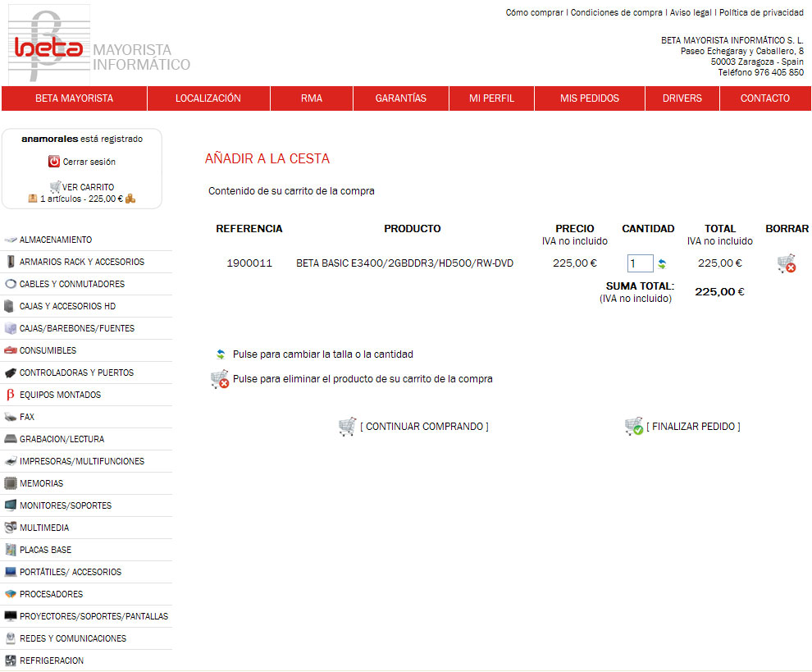812x672 pixels.
Task: Click the PORTÁTILES/ACCESORIOS laptop icon
Action: [11, 572]
